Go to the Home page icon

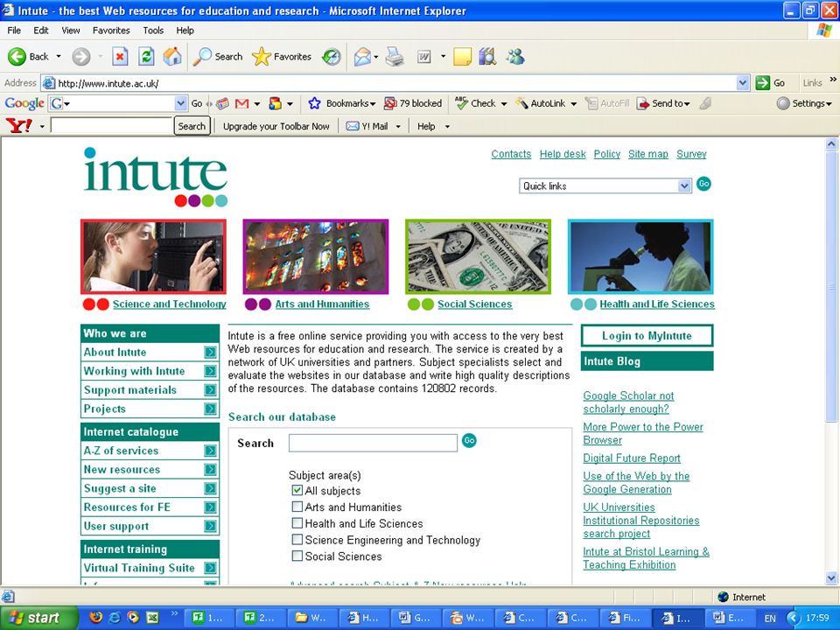[172, 56]
